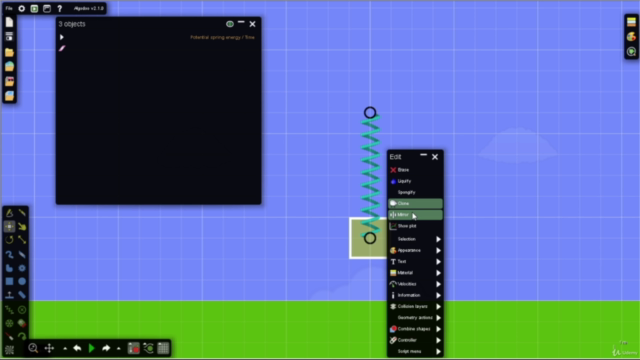Expand the Text submenu arrow
640x360 pixels.
click(x=438, y=262)
